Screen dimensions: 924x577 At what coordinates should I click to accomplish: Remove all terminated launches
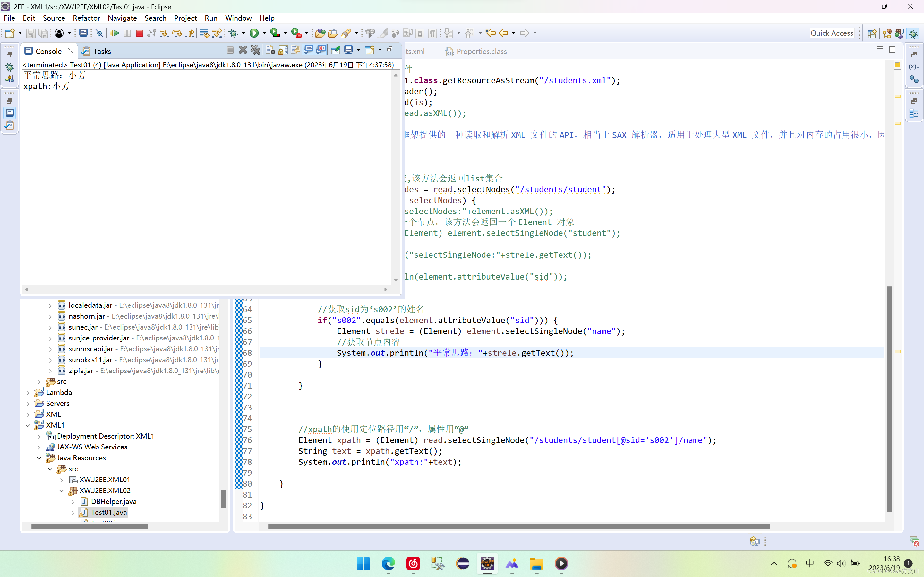point(255,50)
